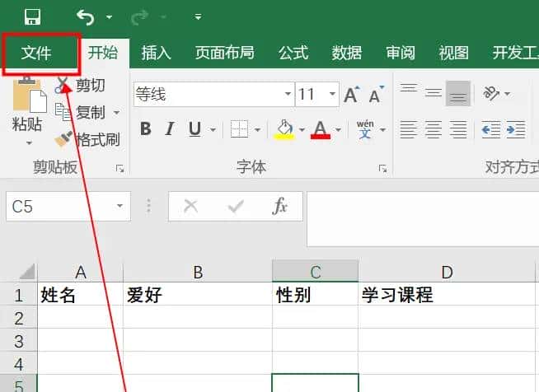Switch to the 开始 (Home) tab
Image resolution: width=539 pixels, height=392 pixels.
[x=103, y=53]
